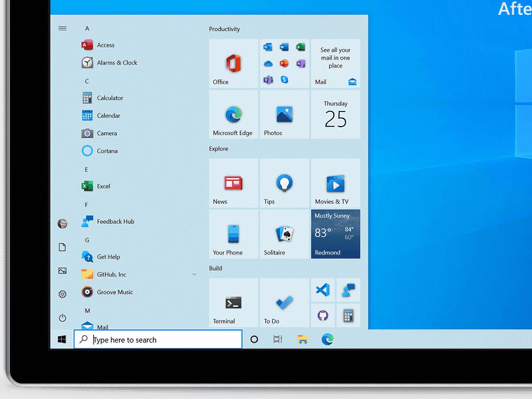
Task: Select the Productivity group header
Action: tap(224, 29)
